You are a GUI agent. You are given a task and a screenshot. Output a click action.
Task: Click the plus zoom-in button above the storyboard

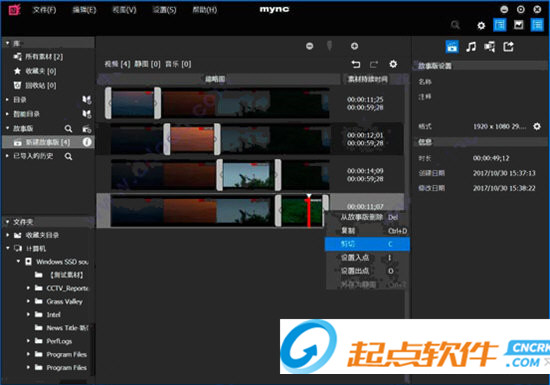pyautogui.click(x=354, y=46)
